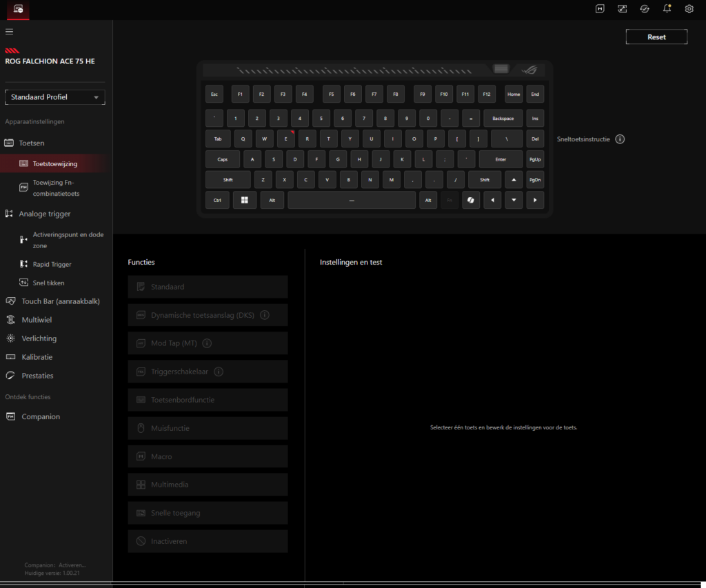
Task: Select the Windows logo key
Action: (245, 200)
